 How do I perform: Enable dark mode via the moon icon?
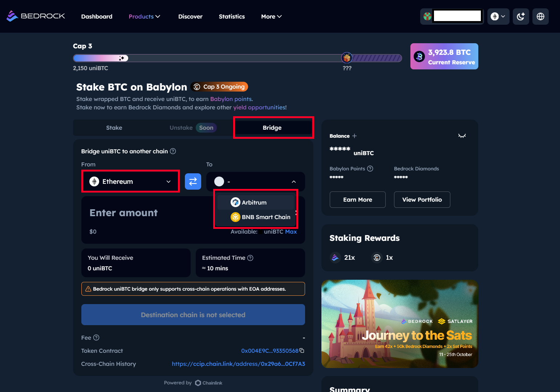click(x=521, y=16)
